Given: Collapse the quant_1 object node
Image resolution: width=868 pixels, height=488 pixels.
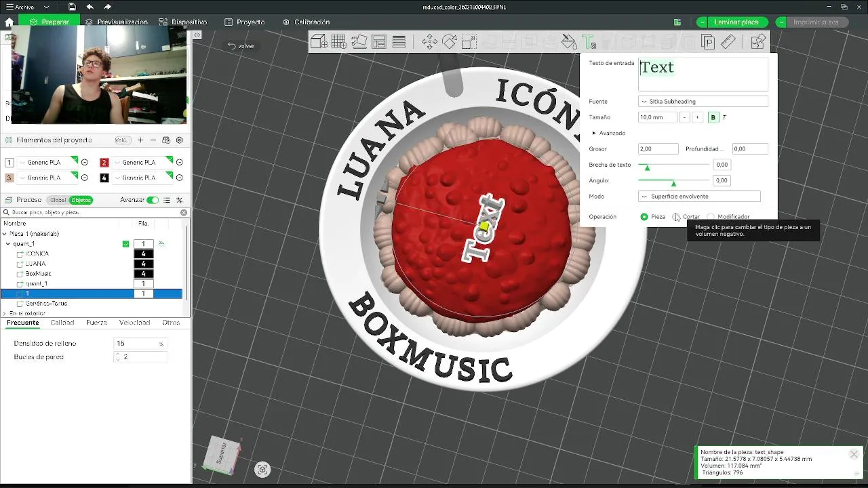Looking at the screenshot, I should pos(8,244).
